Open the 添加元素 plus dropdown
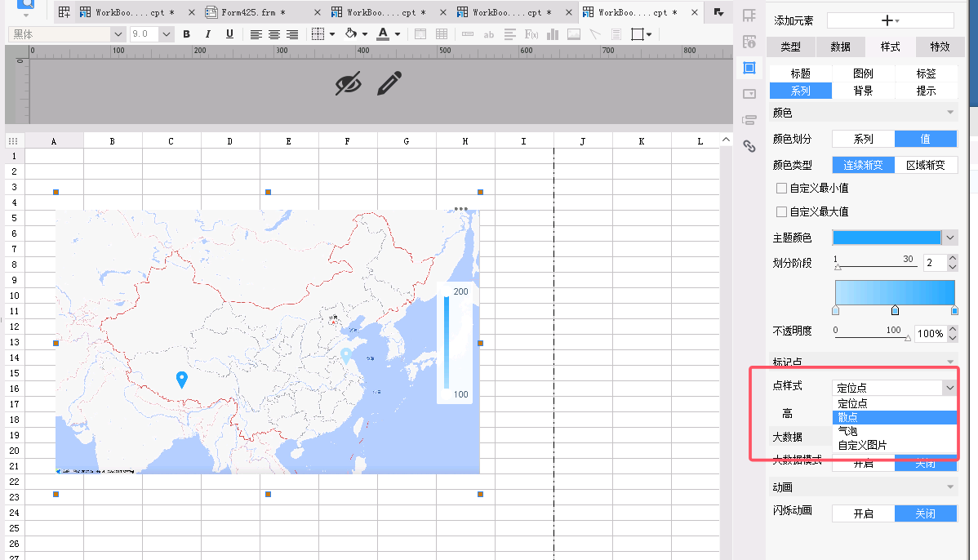Screen dimensions: 978x560 [890, 20]
